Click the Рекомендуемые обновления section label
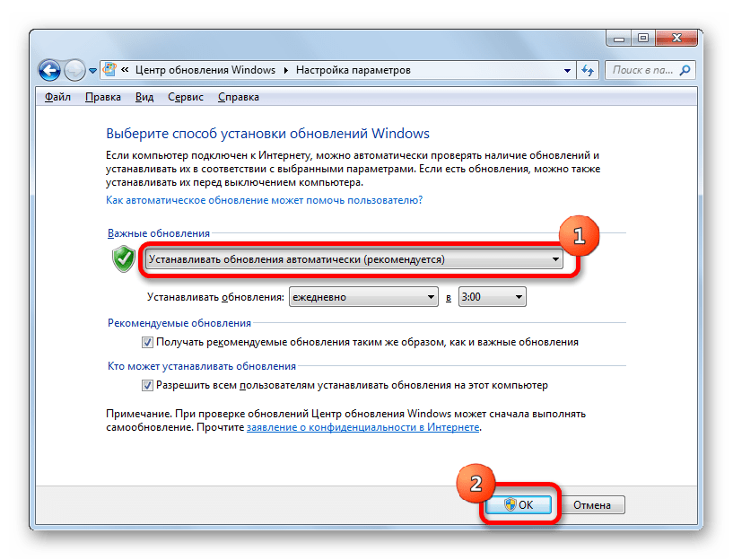The width and height of the screenshot is (733, 560). (x=179, y=323)
